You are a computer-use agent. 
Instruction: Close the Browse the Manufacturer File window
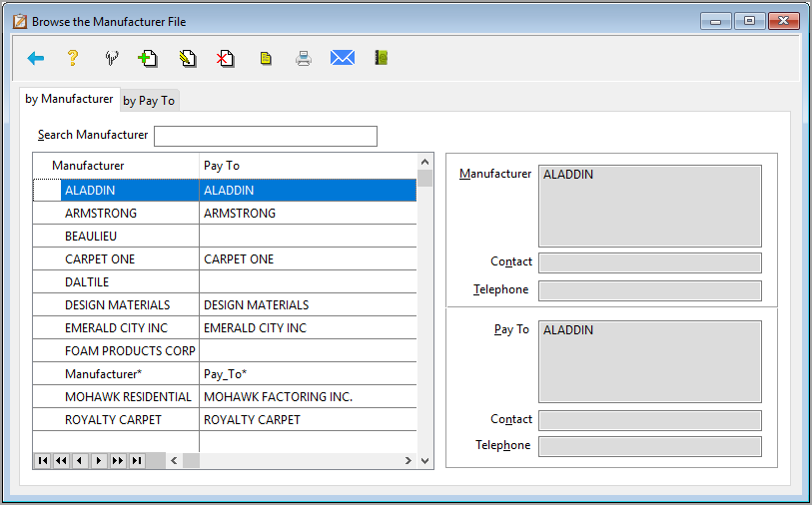tap(783, 21)
